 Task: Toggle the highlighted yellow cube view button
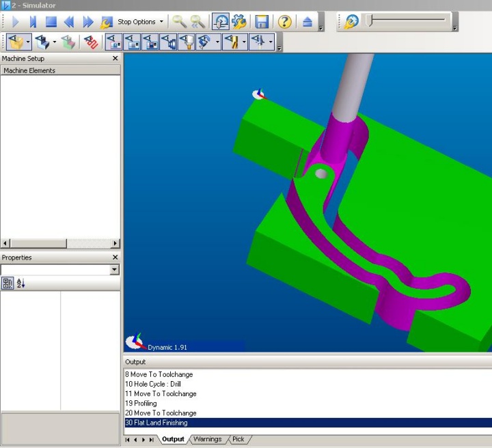(16, 42)
